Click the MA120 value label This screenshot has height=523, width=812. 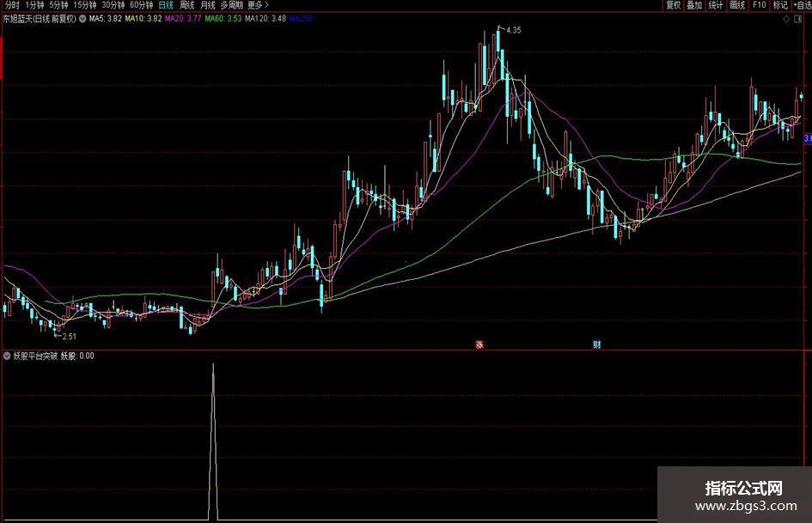266,19
